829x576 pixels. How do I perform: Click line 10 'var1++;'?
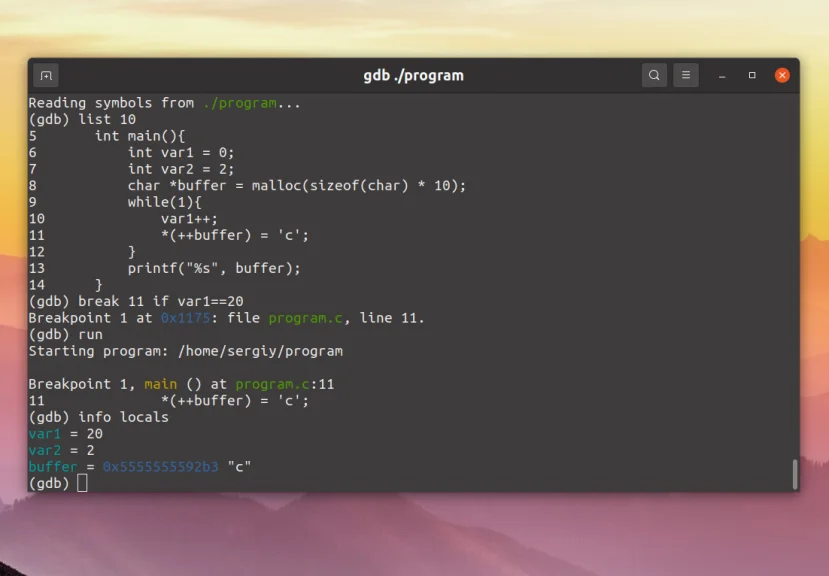[x=189, y=218]
